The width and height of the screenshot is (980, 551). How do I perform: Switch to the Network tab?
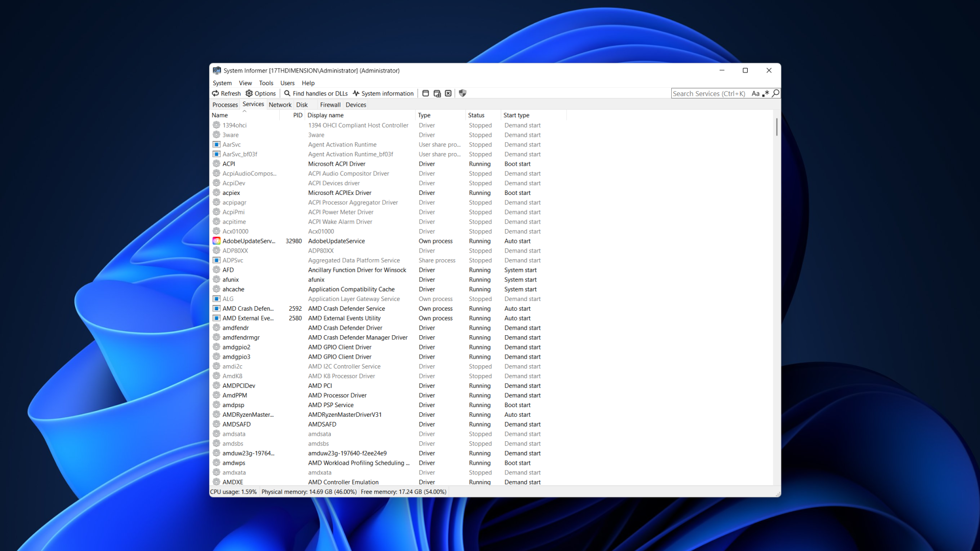[x=280, y=105]
